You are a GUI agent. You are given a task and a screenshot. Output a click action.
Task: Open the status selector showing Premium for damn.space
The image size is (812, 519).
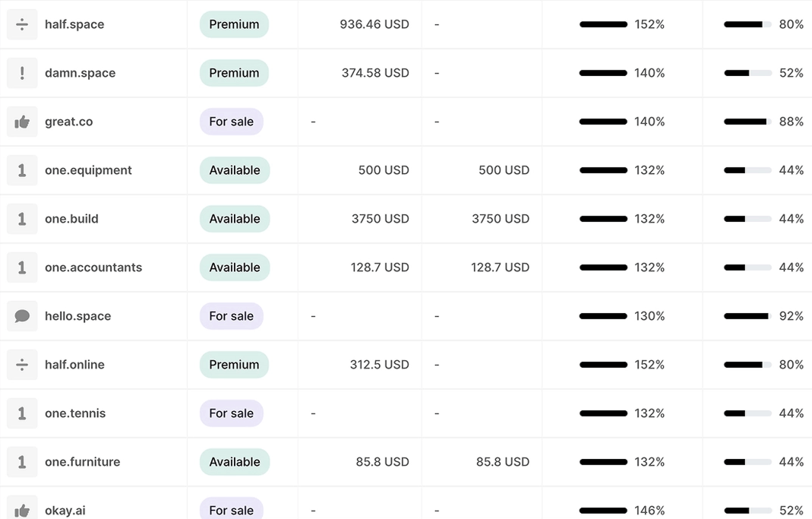(233, 73)
